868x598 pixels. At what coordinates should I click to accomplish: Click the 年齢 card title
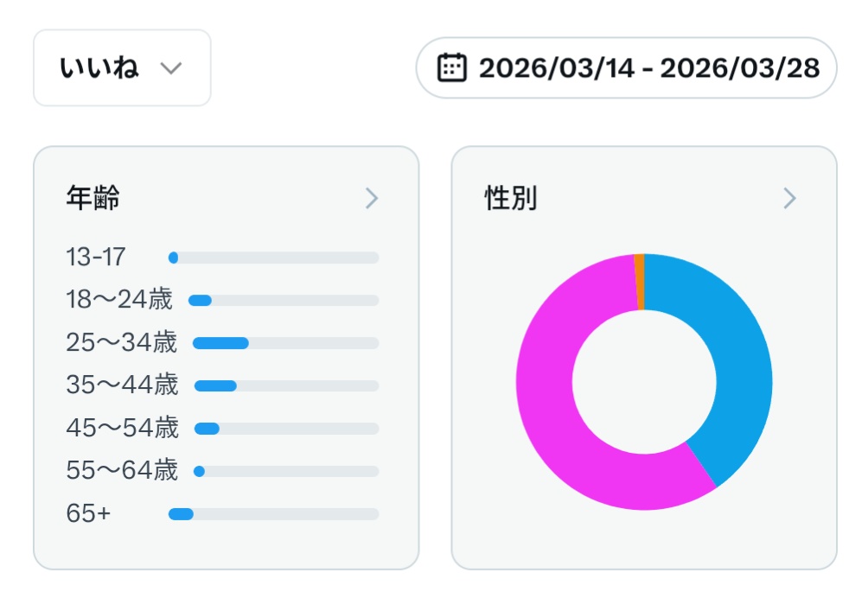coord(93,198)
